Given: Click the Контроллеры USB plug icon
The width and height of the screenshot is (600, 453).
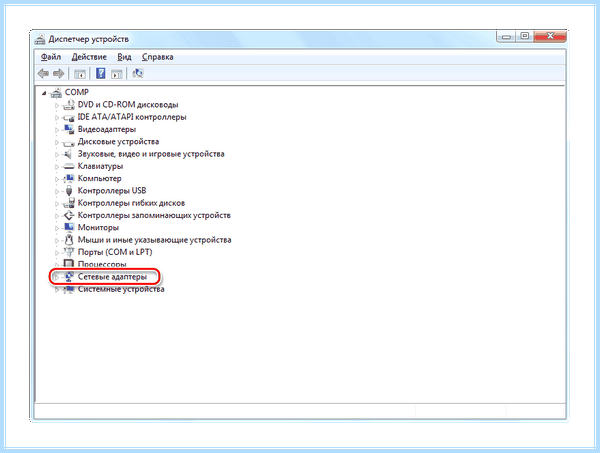Looking at the screenshot, I should point(69,191).
